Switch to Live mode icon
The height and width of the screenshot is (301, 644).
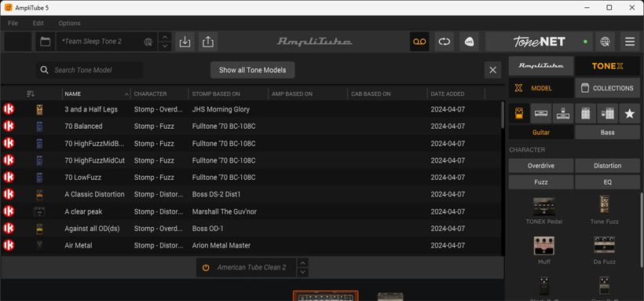[469, 42]
